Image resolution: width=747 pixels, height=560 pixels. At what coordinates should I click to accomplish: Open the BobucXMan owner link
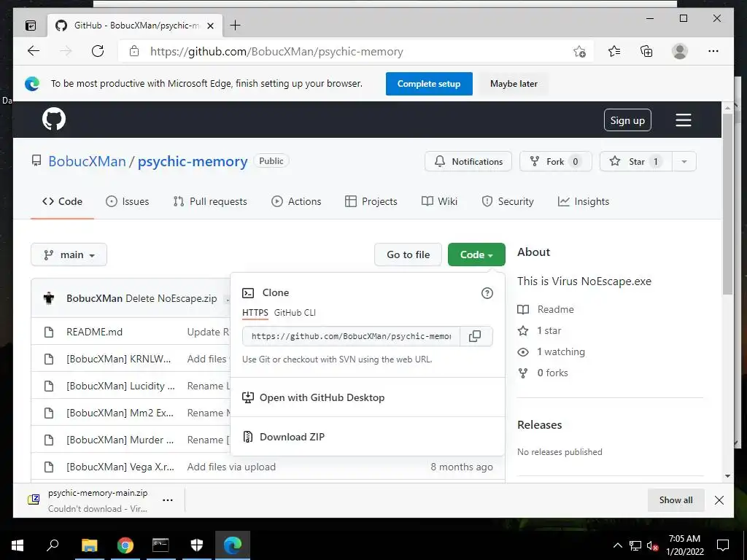coord(88,161)
